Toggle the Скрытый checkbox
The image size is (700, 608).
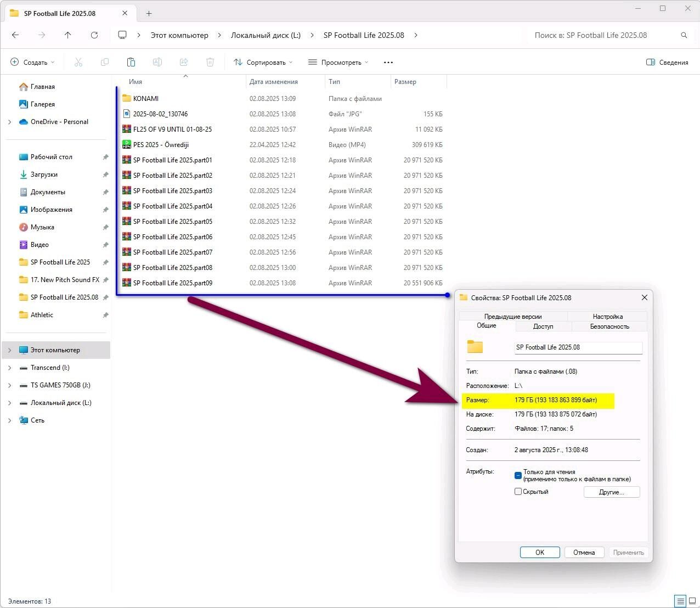[518, 492]
